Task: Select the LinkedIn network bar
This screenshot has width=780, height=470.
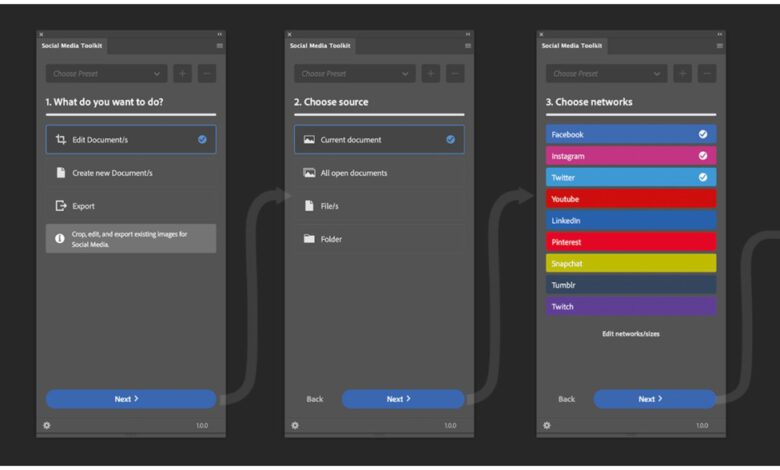Action: coord(631,220)
